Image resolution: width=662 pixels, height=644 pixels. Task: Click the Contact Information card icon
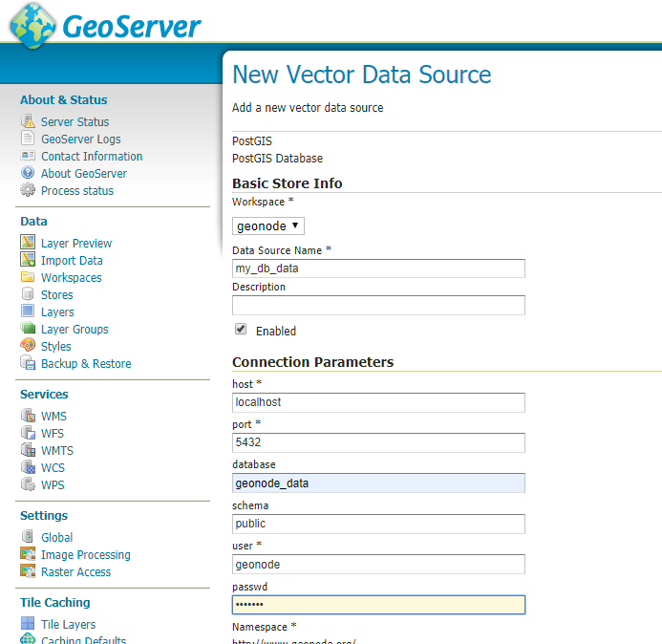[x=28, y=156]
